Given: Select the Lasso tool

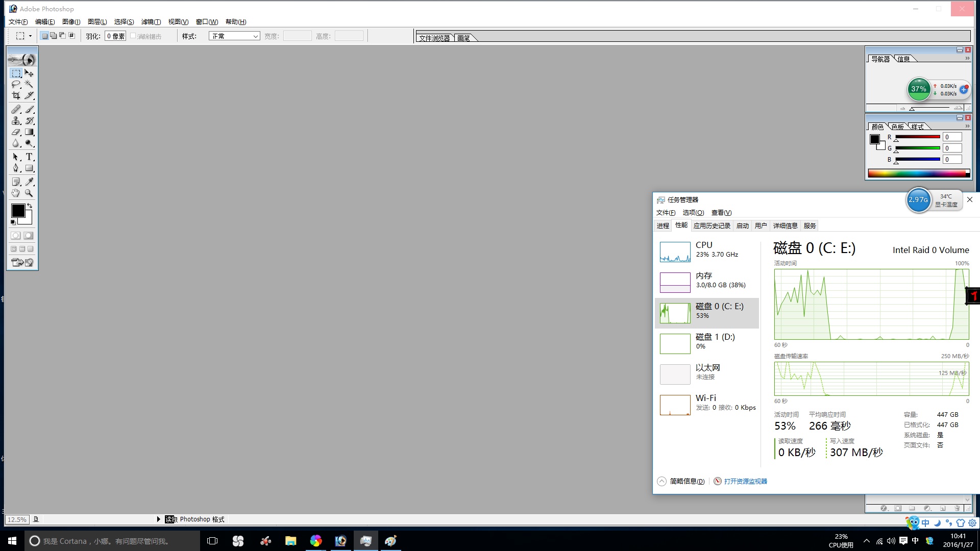Looking at the screenshot, I should [x=16, y=84].
